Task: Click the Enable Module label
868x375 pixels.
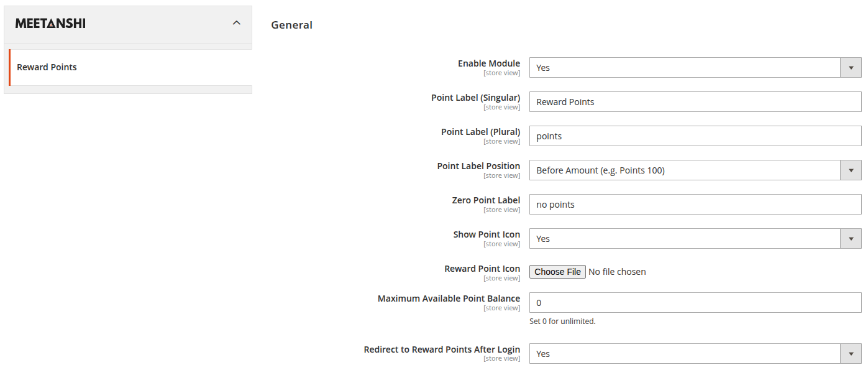Action: coord(489,63)
